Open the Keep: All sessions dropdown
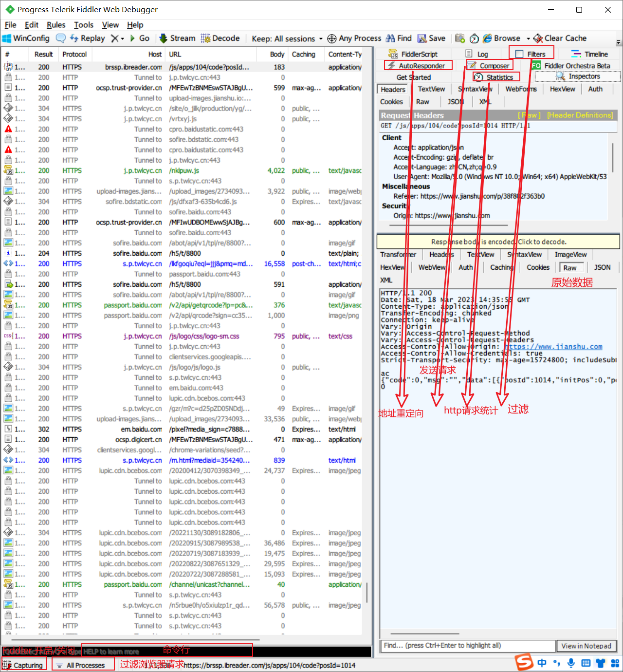Image resolution: width=623 pixels, height=672 pixels. (x=287, y=39)
